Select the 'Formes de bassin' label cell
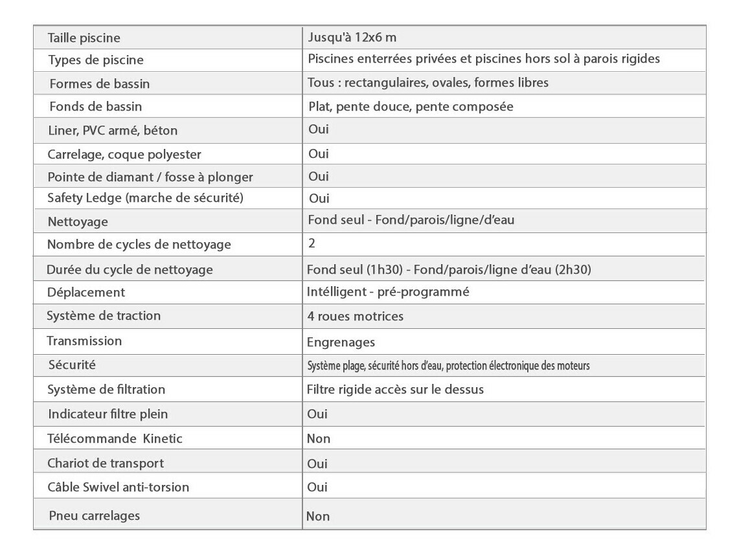 coord(99,84)
